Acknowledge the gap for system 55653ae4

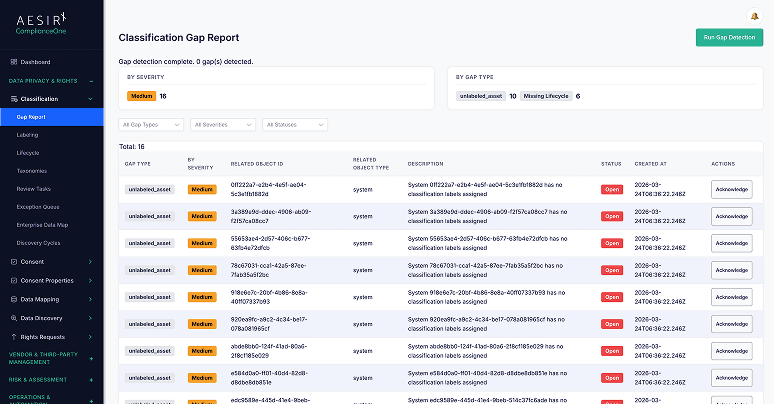tap(732, 243)
